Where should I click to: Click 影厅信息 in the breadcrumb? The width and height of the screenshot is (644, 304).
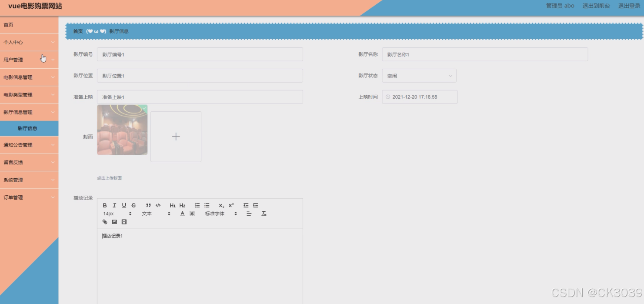[x=119, y=31]
